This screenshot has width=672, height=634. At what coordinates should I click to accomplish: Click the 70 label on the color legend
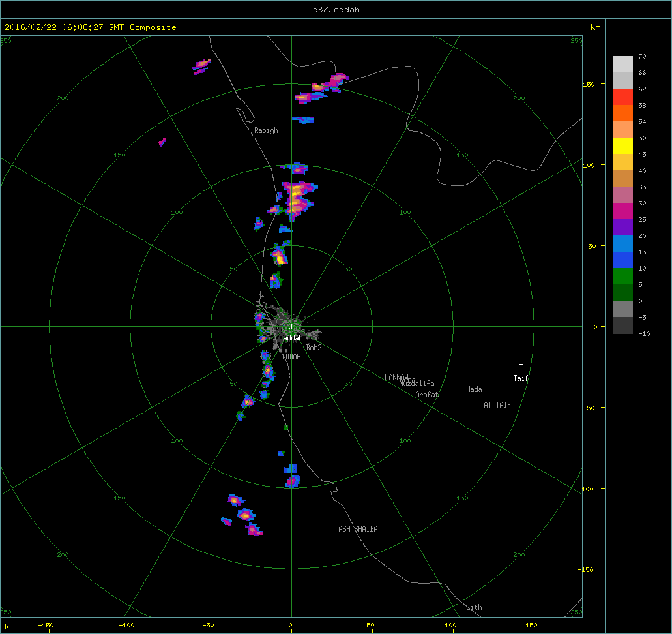(642, 56)
